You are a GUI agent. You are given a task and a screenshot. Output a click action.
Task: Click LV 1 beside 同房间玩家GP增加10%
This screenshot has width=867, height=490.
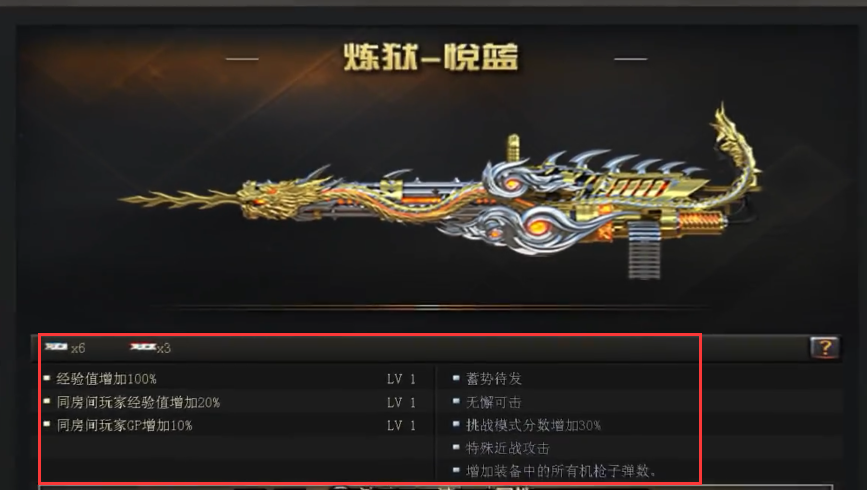tap(401, 426)
